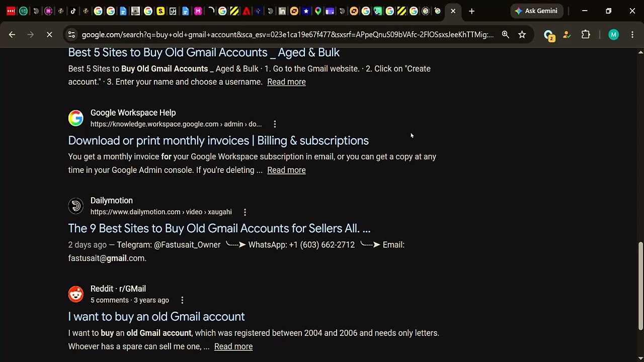Open The 9 Best Sites to Buy result
This screenshot has width=644, height=362.
coord(219,228)
